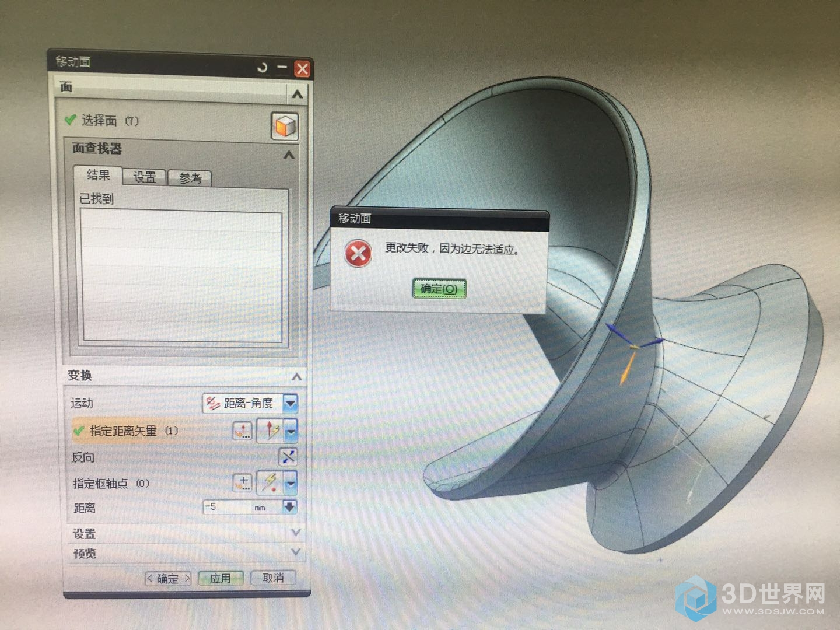Click the inferred vector icon for 指定距离矢量
This screenshot has height=630, width=840.
click(x=271, y=430)
